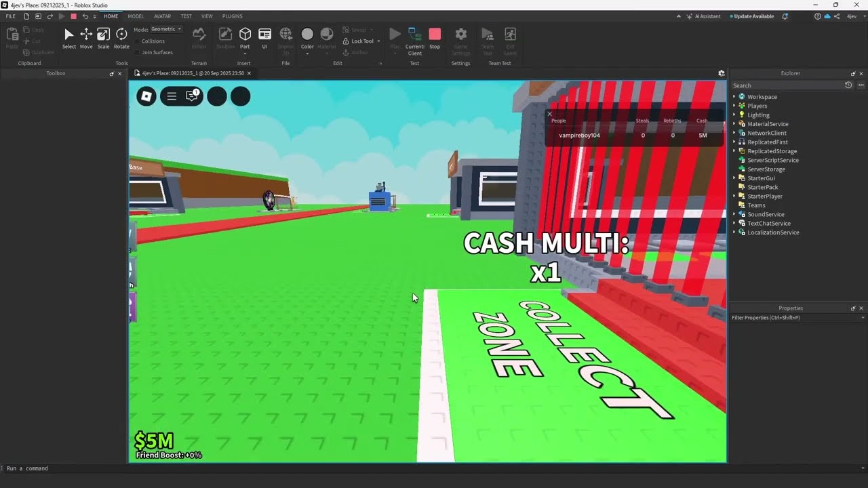Screen dimensions: 868x488
Task: Open the in-game hamburger menu
Action: pyautogui.click(x=172, y=96)
